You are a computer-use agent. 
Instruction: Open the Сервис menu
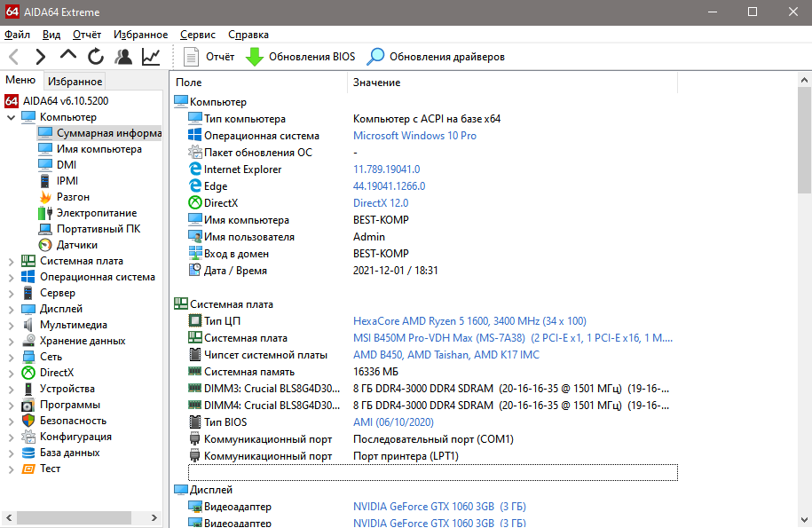pos(197,35)
